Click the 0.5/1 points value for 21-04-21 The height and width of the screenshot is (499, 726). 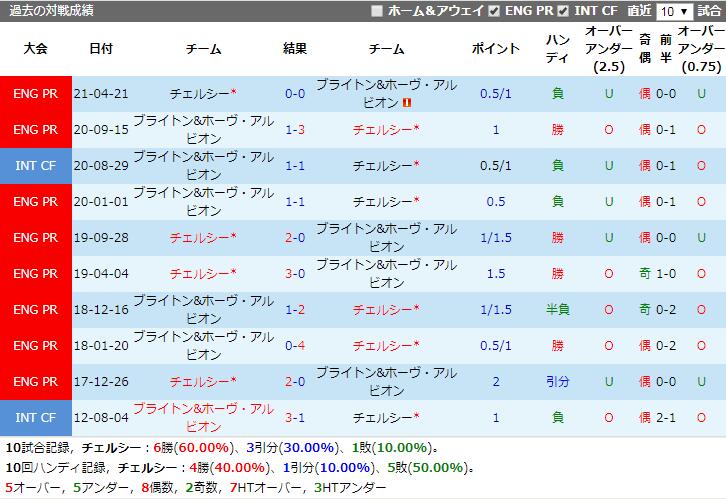tap(496, 94)
